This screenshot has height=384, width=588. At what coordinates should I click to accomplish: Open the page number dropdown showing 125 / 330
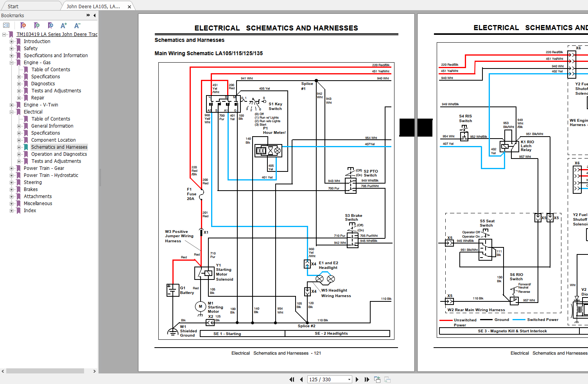[x=349, y=379]
